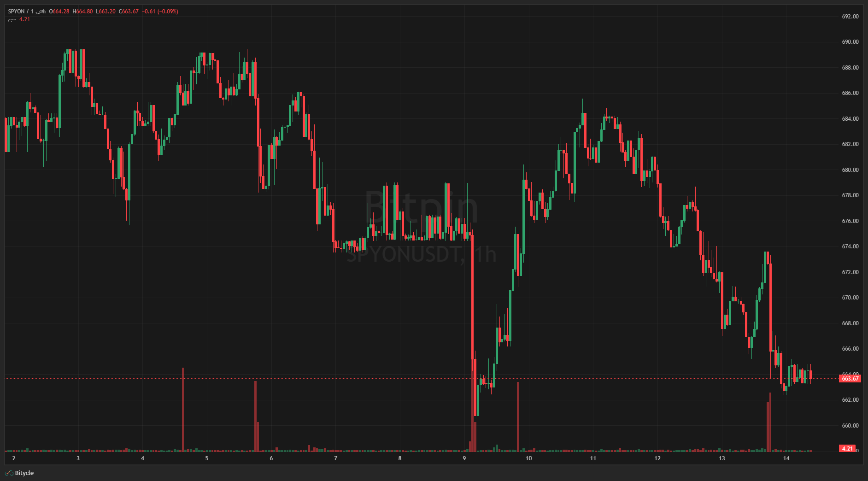The width and height of the screenshot is (868, 481).
Task: Click the Bitycle logo icon
Action: point(8,473)
